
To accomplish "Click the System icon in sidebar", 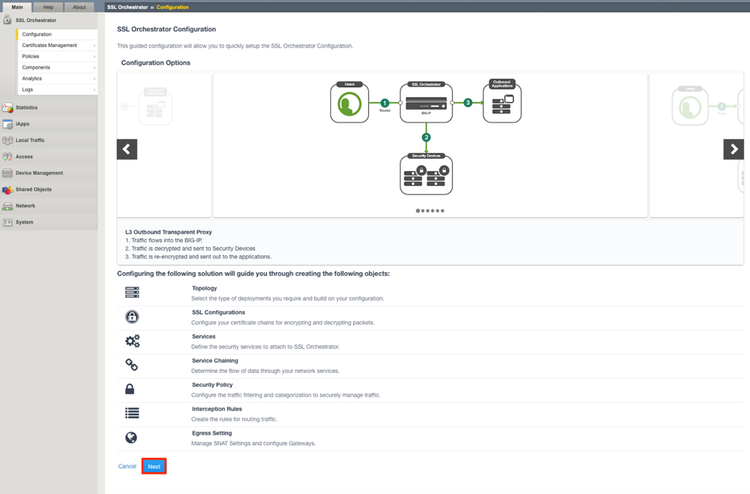I will pos(7,222).
